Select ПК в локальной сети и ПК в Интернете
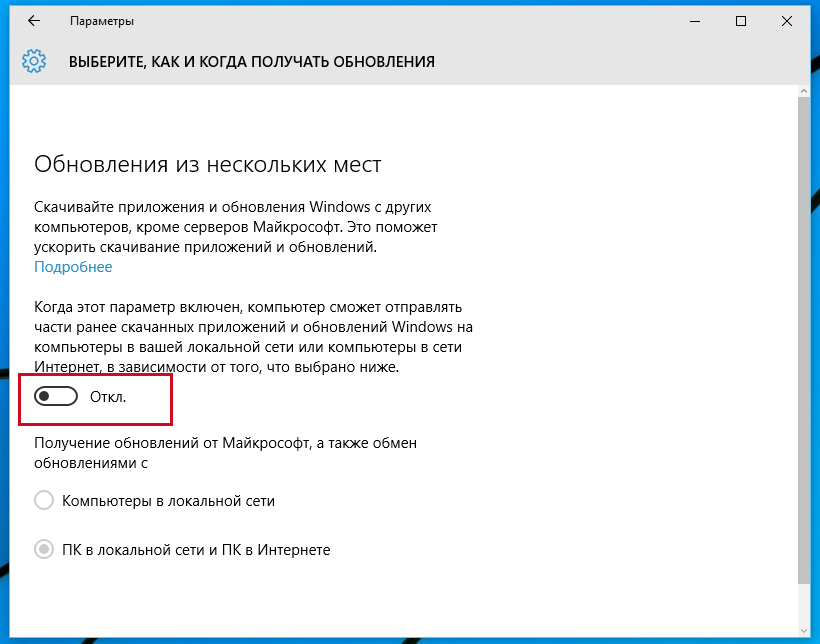Image resolution: width=820 pixels, height=644 pixels. pyautogui.click(x=44, y=549)
